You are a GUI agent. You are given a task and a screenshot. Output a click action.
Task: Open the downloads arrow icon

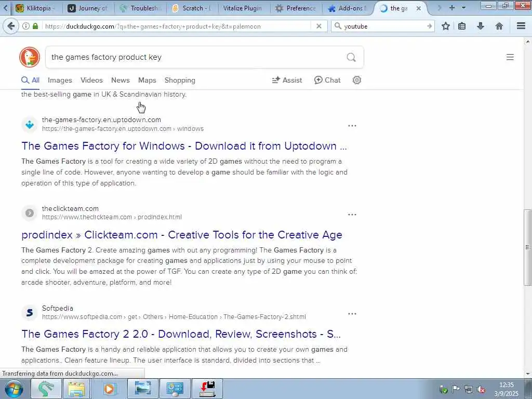(x=481, y=26)
